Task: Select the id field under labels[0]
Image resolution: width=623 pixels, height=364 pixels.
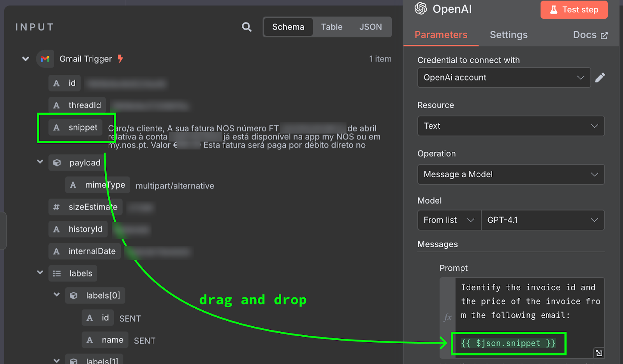Action: click(x=98, y=318)
